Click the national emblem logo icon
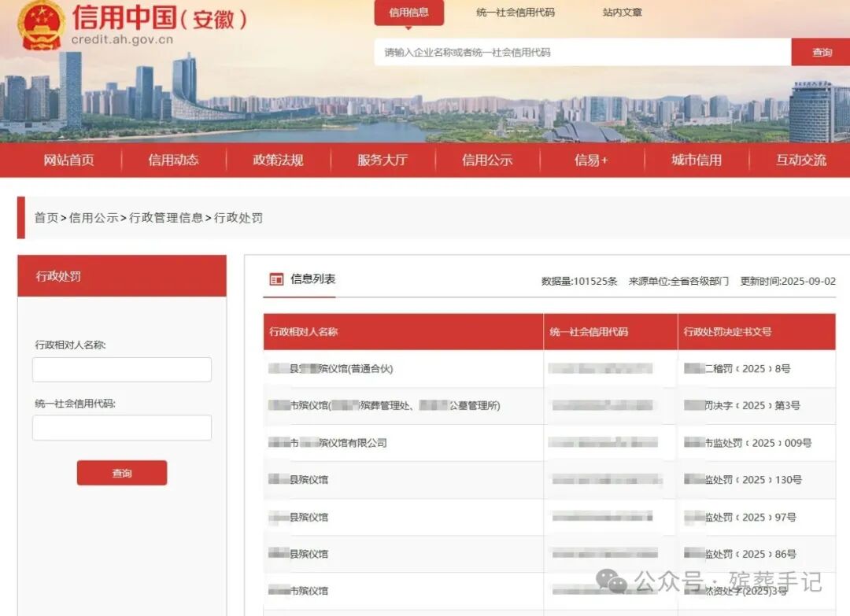Viewport: 850px width, 616px height. tap(41, 24)
